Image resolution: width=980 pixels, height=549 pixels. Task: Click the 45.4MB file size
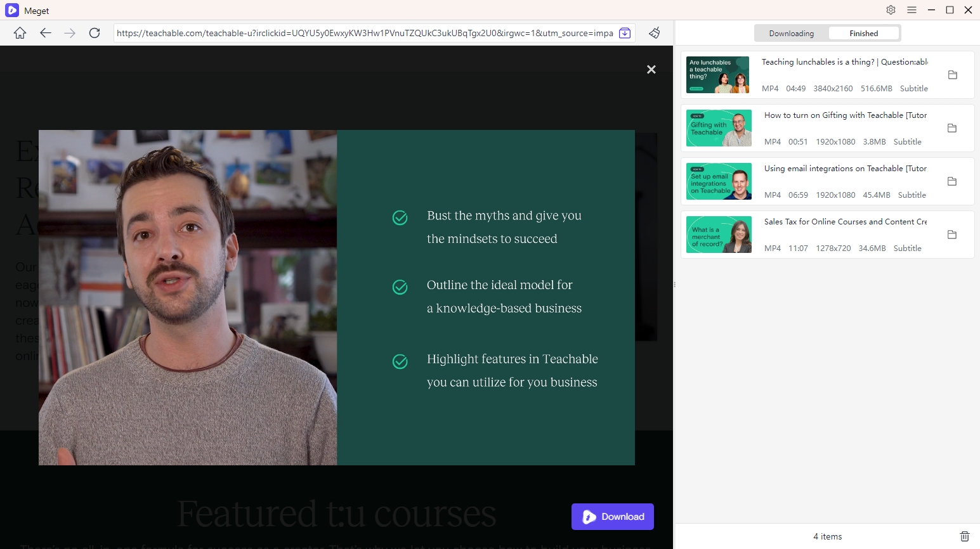click(877, 195)
